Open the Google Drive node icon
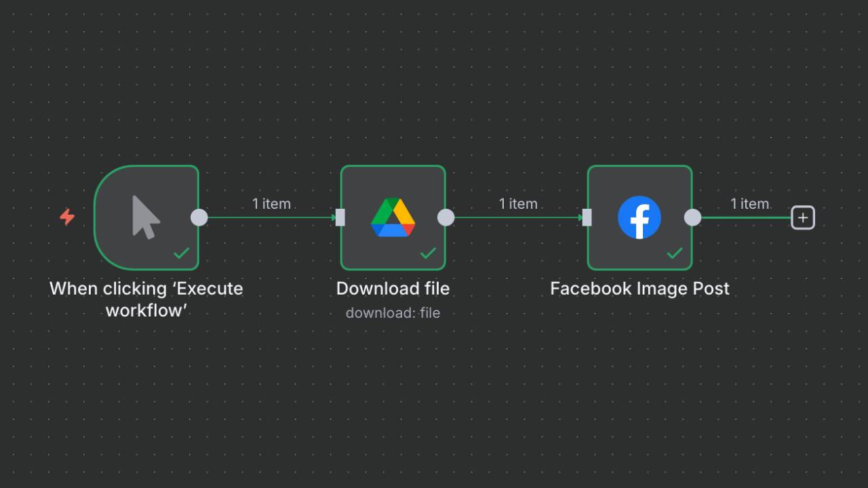Image resolution: width=868 pixels, height=488 pixels. pyautogui.click(x=393, y=218)
